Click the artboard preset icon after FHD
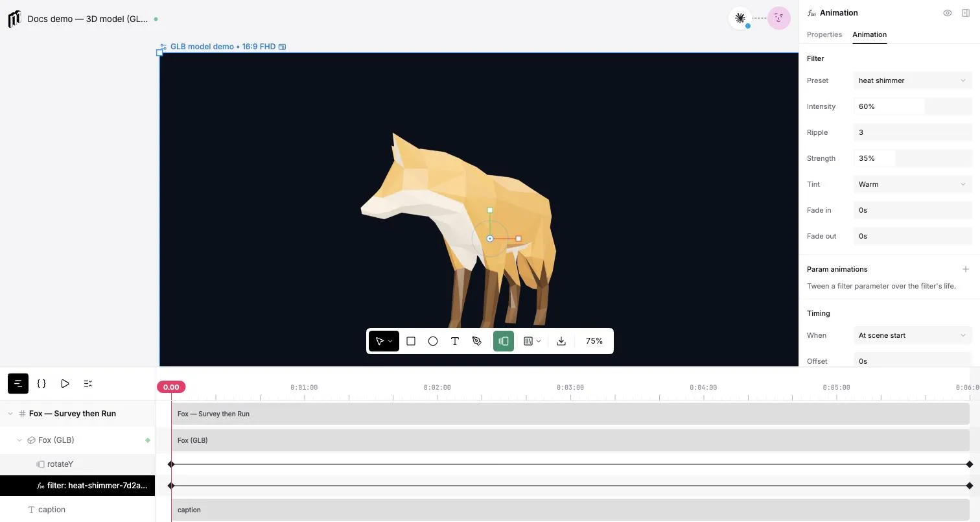 pyautogui.click(x=282, y=47)
